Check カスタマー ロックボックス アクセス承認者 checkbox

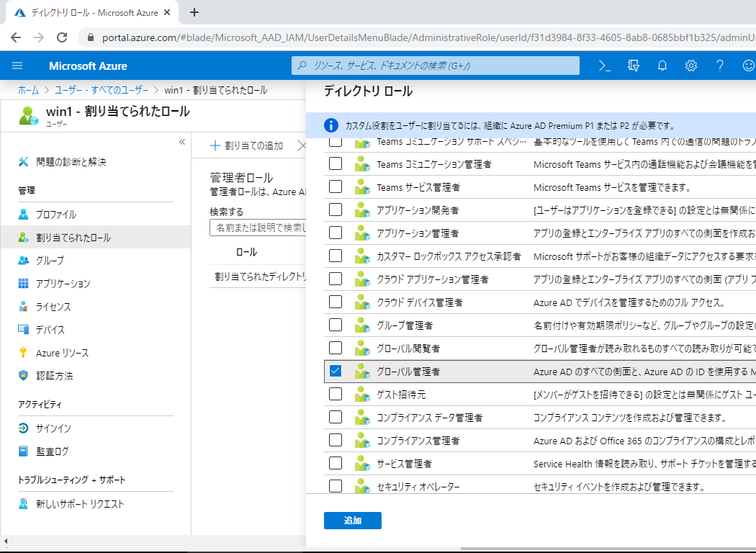[x=336, y=256]
